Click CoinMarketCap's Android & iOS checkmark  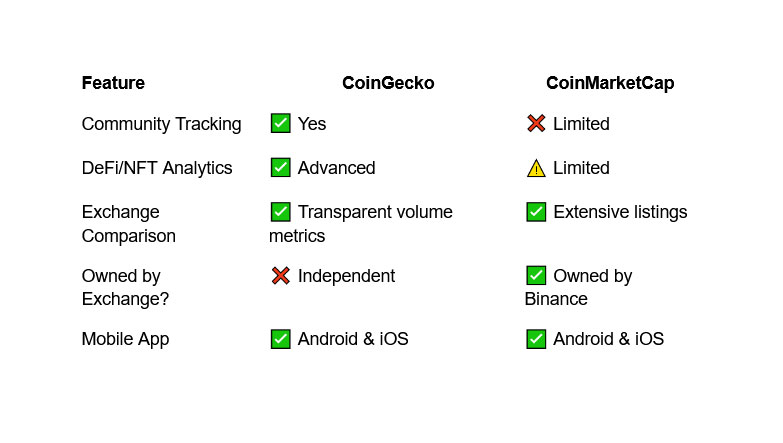[x=536, y=339]
